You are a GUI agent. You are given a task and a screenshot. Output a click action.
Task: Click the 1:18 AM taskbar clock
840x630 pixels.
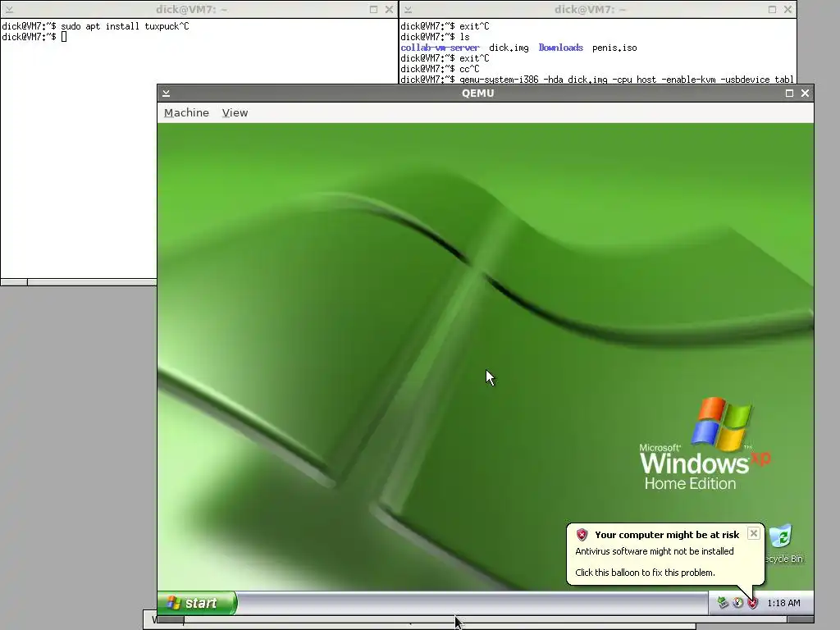pyautogui.click(x=783, y=603)
